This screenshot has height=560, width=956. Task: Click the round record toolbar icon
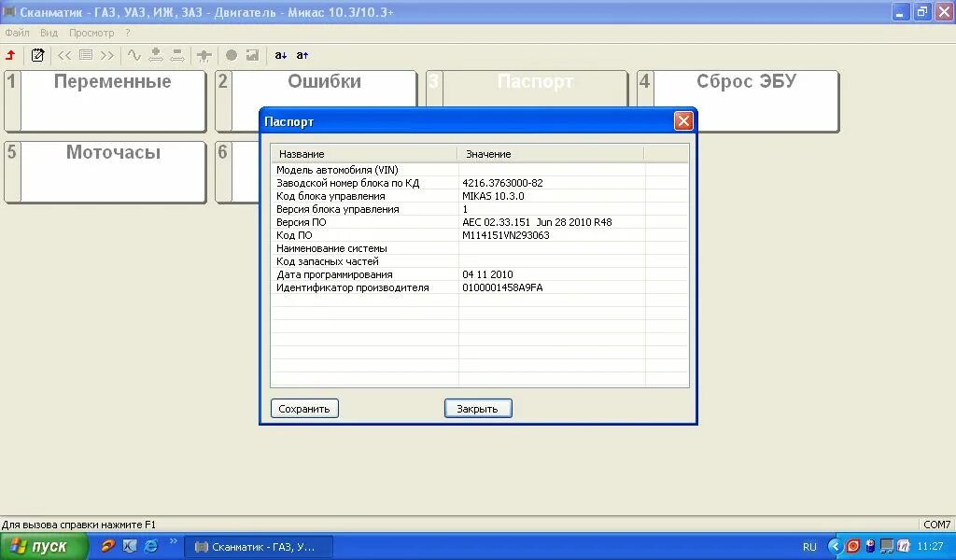(x=232, y=55)
